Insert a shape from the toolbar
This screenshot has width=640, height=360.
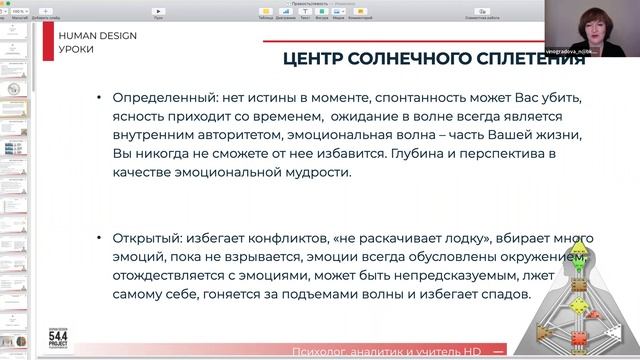[x=322, y=11]
